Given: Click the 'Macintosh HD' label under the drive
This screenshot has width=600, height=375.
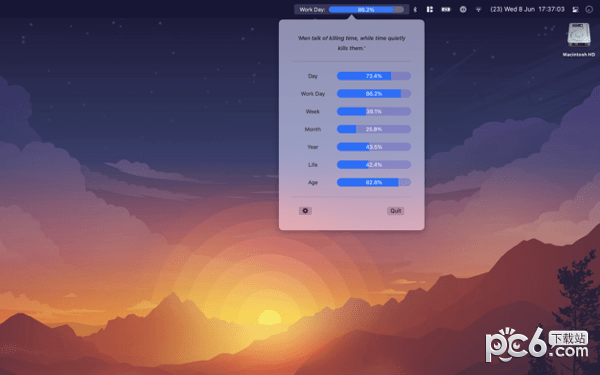Looking at the screenshot, I should pyautogui.click(x=579, y=55).
